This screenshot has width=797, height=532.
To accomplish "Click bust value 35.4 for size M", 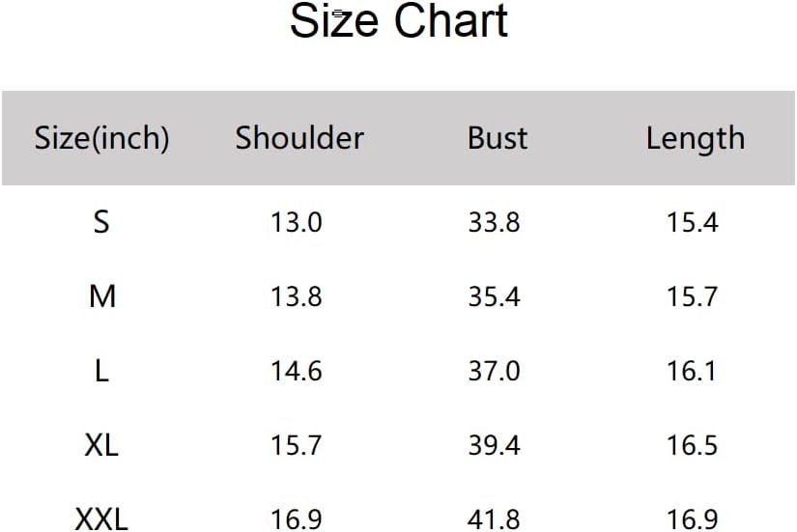I will pos(494,296).
